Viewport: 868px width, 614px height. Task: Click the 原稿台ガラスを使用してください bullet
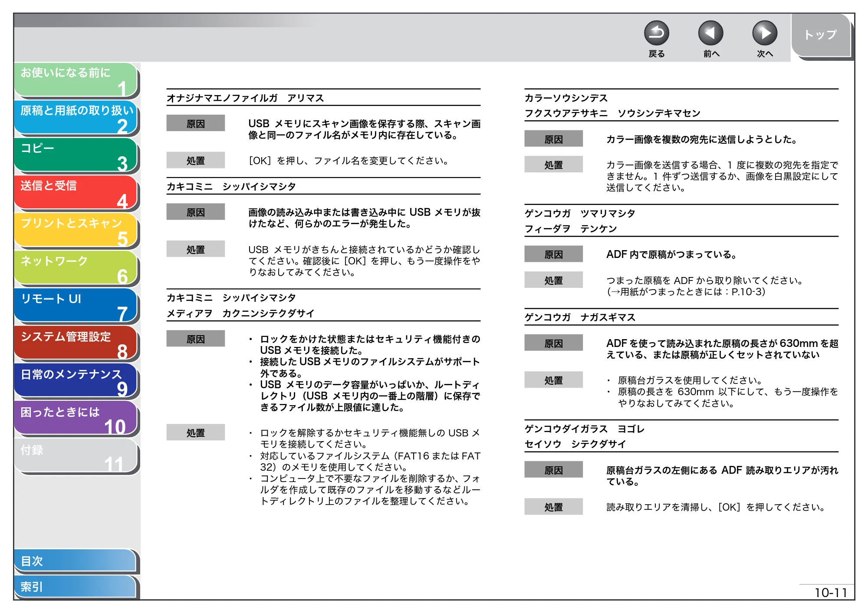pos(690,380)
